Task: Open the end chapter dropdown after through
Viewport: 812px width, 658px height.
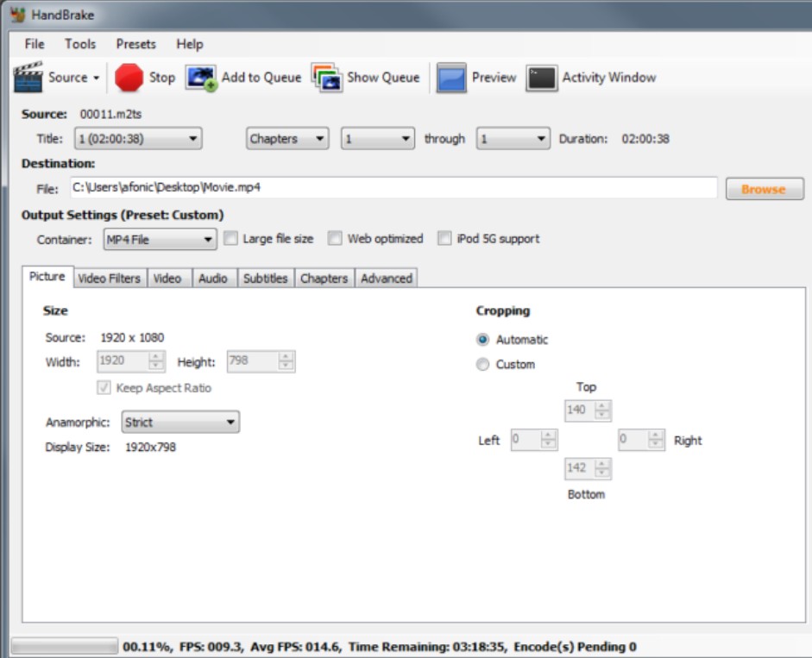Action: (x=513, y=139)
